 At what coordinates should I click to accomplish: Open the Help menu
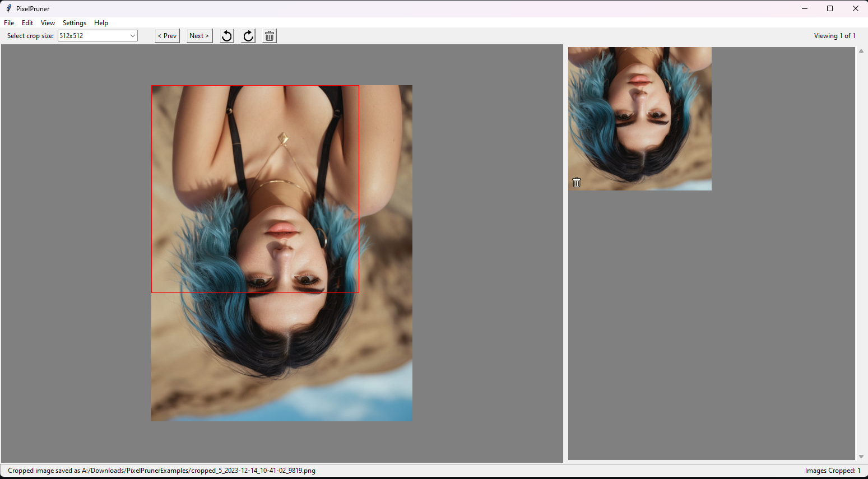(101, 23)
